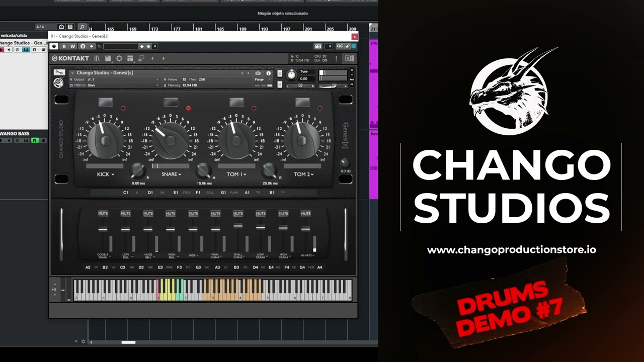This screenshot has width=644, height=362.
Task: Click the plugin snapshot camera icon
Action: coord(318,46)
